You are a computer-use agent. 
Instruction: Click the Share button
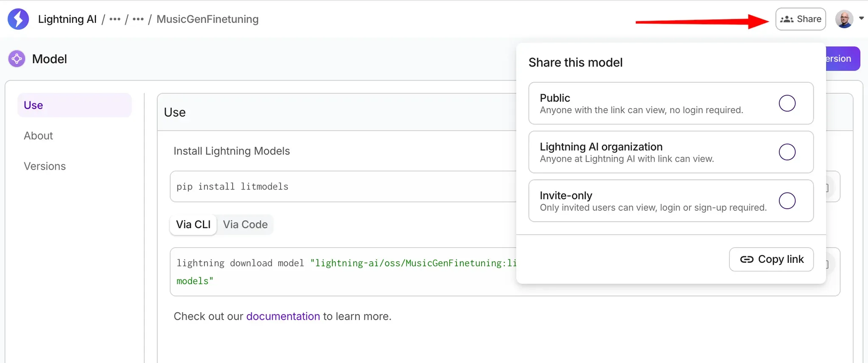pos(801,19)
